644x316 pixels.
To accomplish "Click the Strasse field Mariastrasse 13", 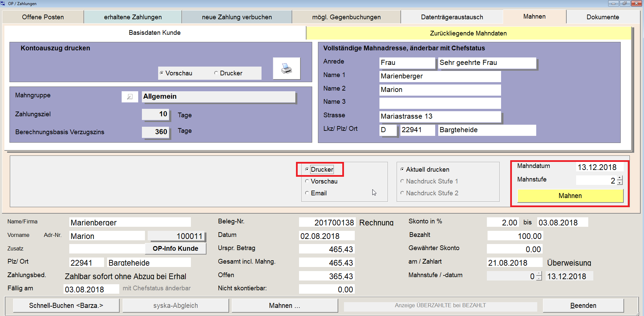I will point(440,116).
